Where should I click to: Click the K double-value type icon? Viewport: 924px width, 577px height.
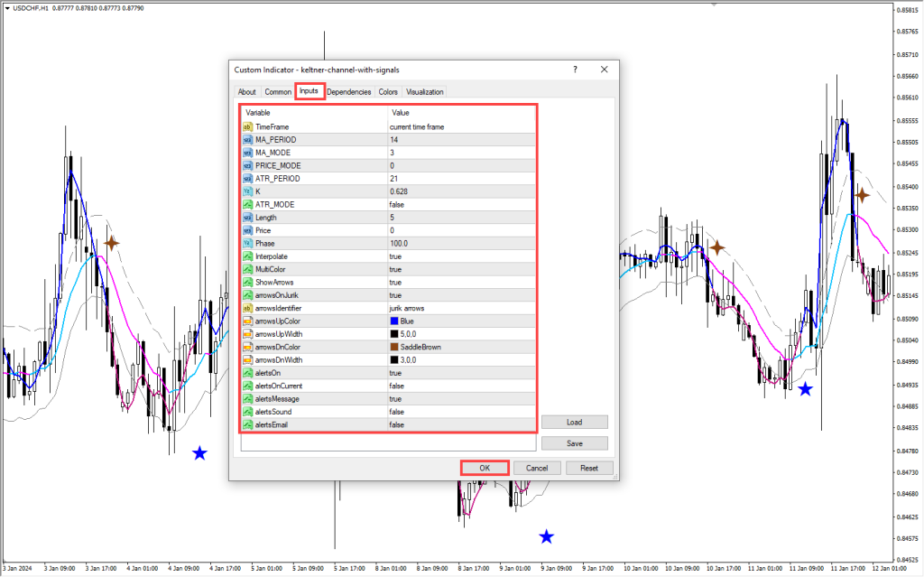[x=248, y=191]
